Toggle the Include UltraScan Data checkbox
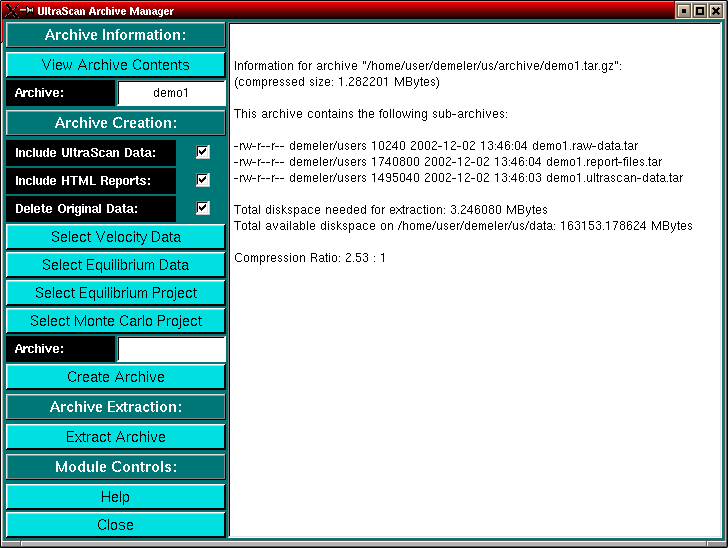This screenshot has height=548, width=728. coord(203,152)
